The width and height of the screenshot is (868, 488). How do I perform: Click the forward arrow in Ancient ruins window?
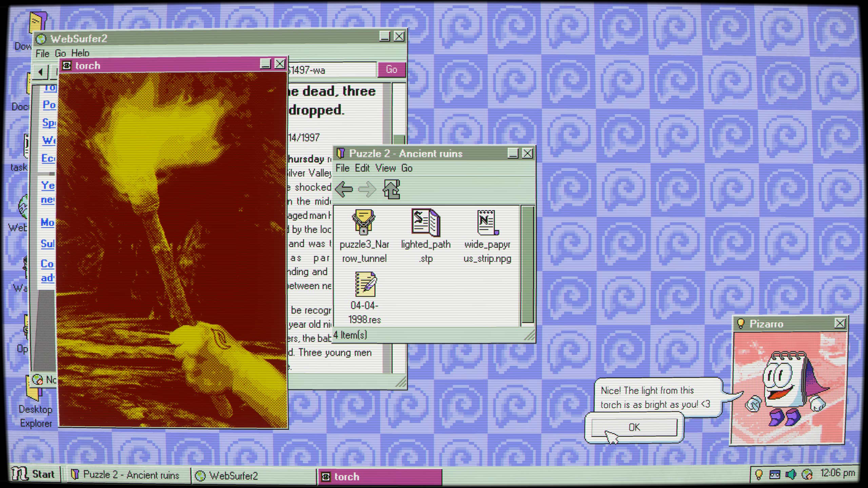367,189
